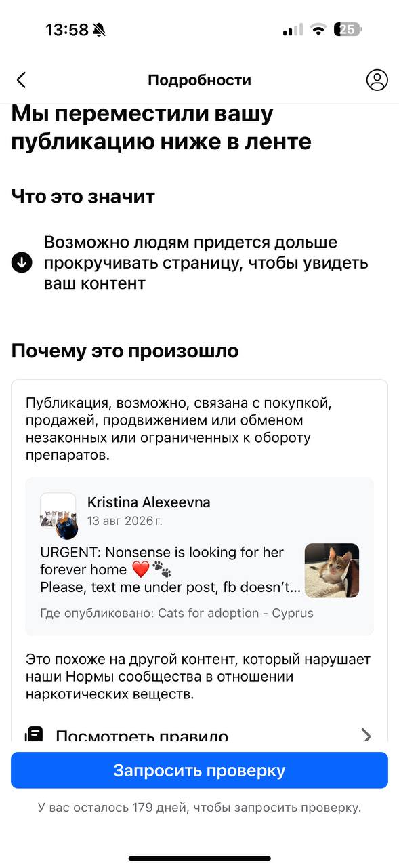The image size is (399, 868).
Task: Expand the chevron beside Посмотреть правило
Action: (366, 736)
